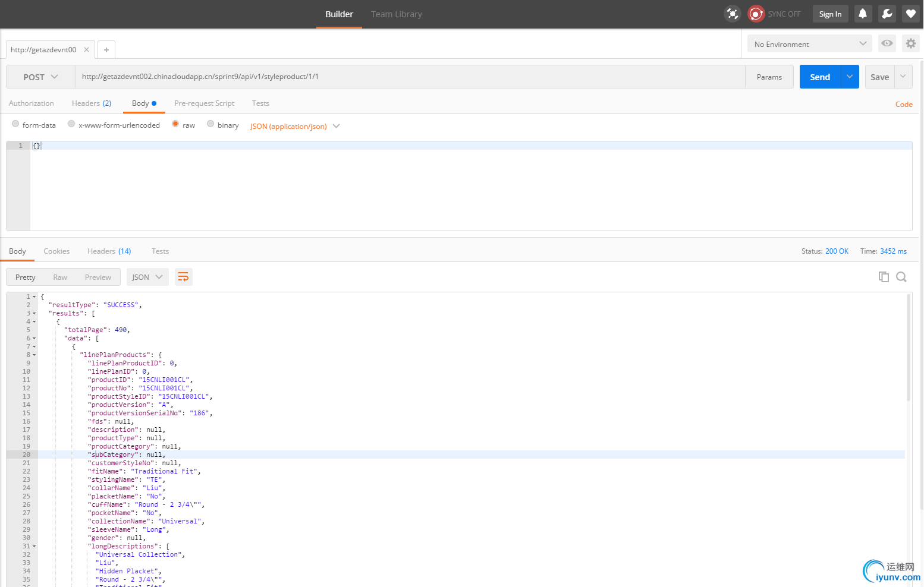Open the request Tests tab
The height and width of the screenshot is (587, 924).
(x=260, y=103)
